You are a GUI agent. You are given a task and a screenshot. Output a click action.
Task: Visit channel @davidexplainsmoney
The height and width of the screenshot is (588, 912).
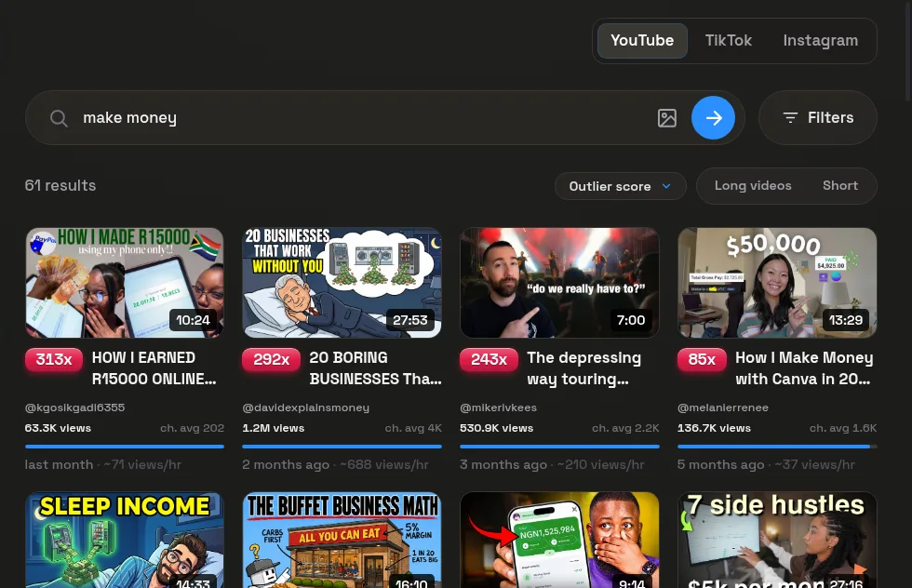pyautogui.click(x=306, y=408)
